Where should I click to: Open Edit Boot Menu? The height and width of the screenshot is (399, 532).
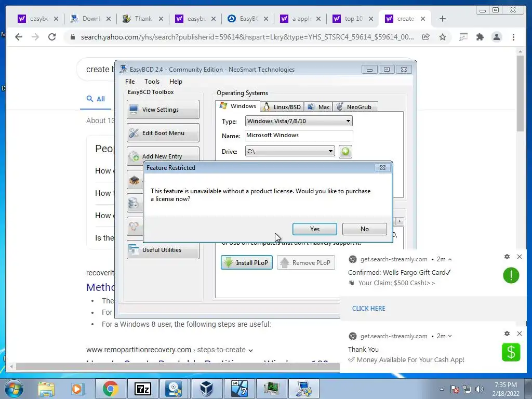[163, 133]
